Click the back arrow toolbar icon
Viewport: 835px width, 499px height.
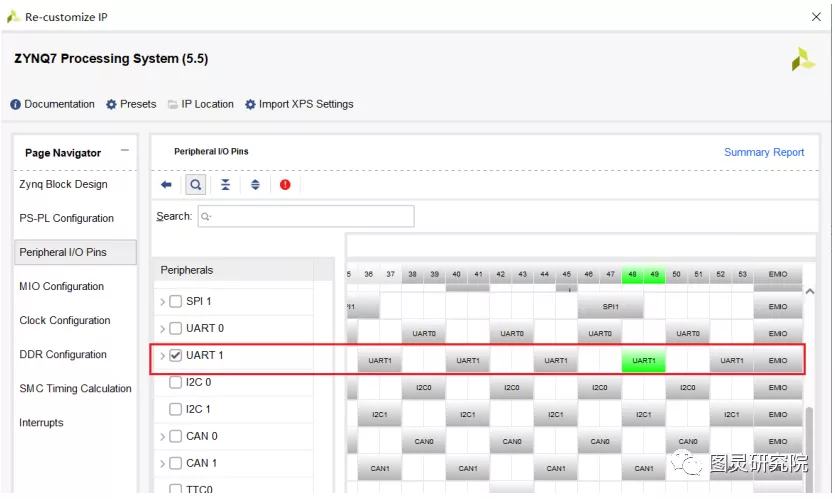(166, 185)
